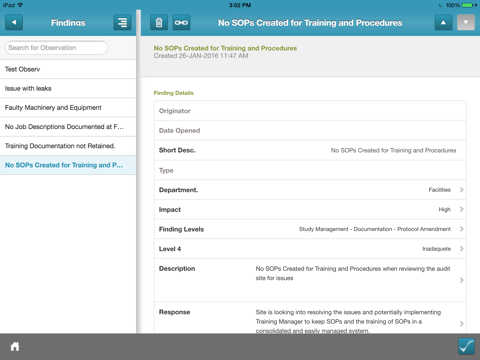Click the Finding Details section heading
Image resolution: width=480 pixels, height=360 pixels.
173,93
